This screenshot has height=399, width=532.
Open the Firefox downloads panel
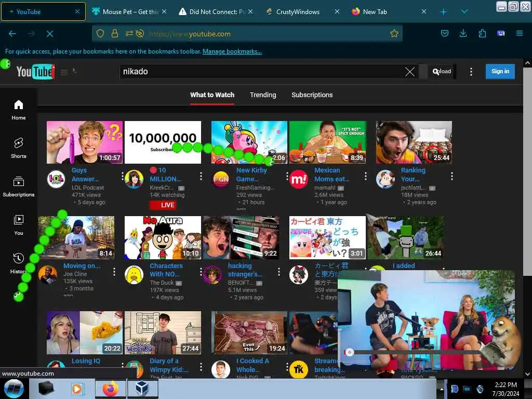[463, 34]
